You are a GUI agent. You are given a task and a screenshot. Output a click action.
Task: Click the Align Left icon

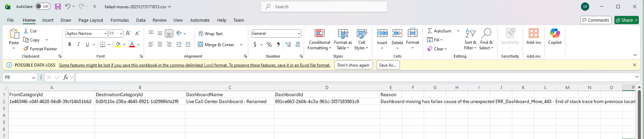click(x=151, y=44)
